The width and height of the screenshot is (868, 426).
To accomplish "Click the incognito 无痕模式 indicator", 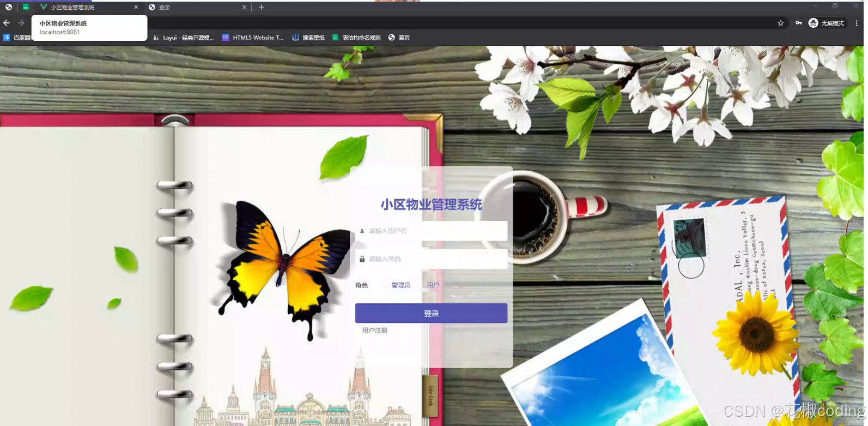I will coord(827,23).
